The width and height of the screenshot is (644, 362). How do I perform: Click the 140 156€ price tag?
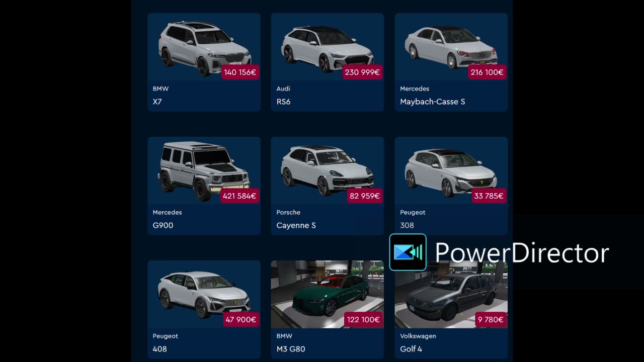[240, 72]
